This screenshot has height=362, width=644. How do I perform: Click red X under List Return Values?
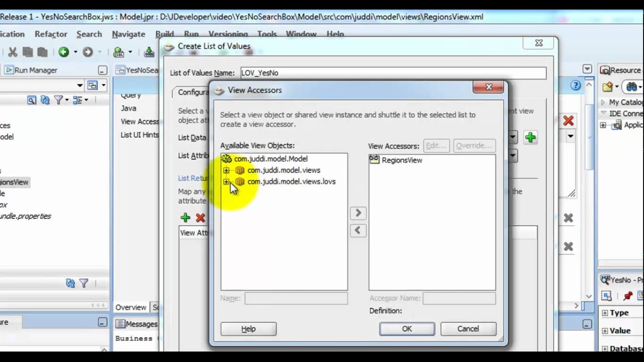pos(200,218)
